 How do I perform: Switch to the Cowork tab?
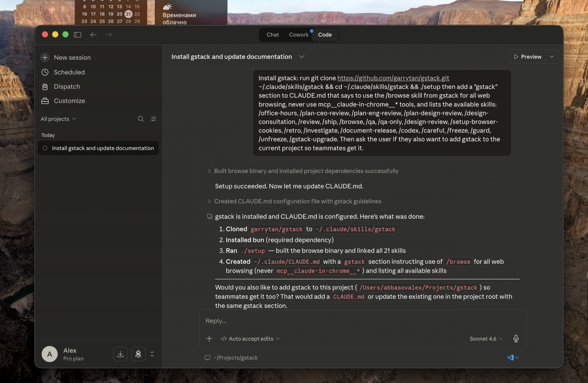299,34
